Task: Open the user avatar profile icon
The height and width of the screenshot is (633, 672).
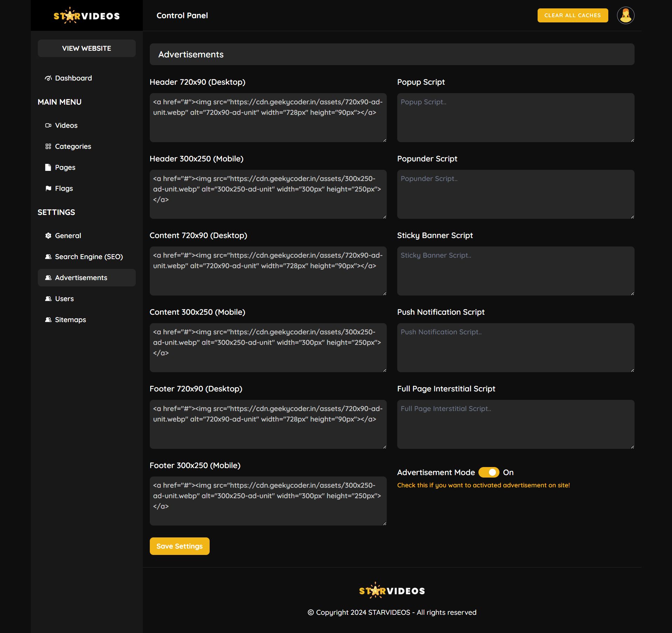Action: click(625, 15)
